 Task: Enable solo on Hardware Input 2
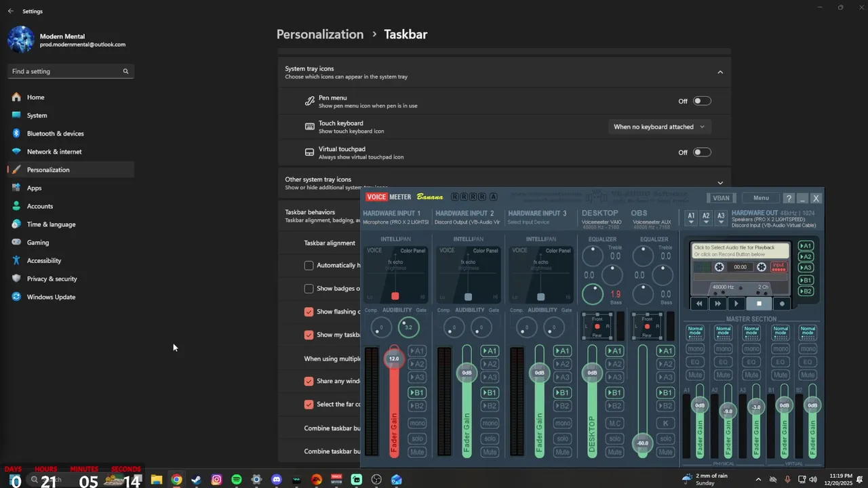tap(490, 439)
